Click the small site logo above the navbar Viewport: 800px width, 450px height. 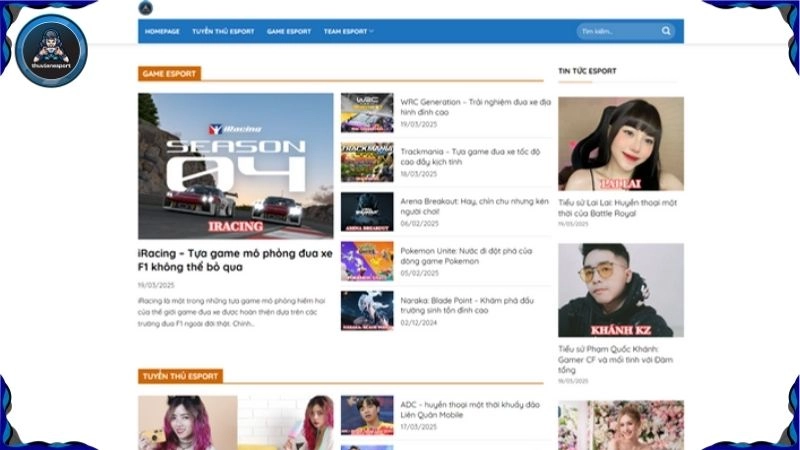coord(145,8)
